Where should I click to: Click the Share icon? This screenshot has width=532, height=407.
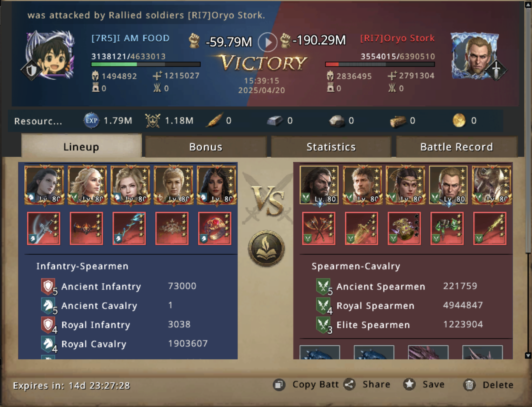350,384
